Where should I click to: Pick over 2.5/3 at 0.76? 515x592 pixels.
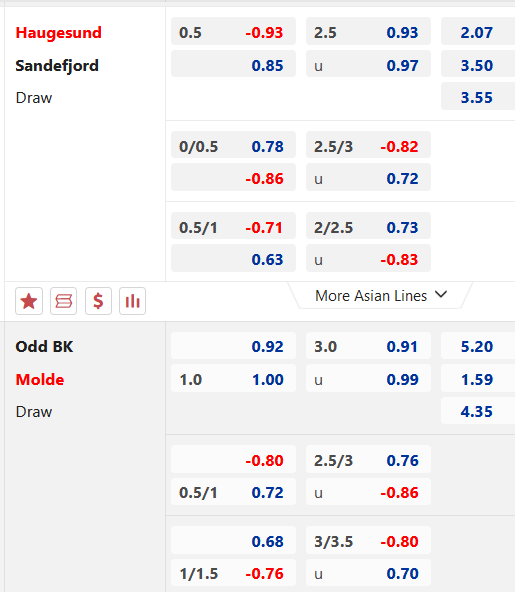tap(368, 459)
